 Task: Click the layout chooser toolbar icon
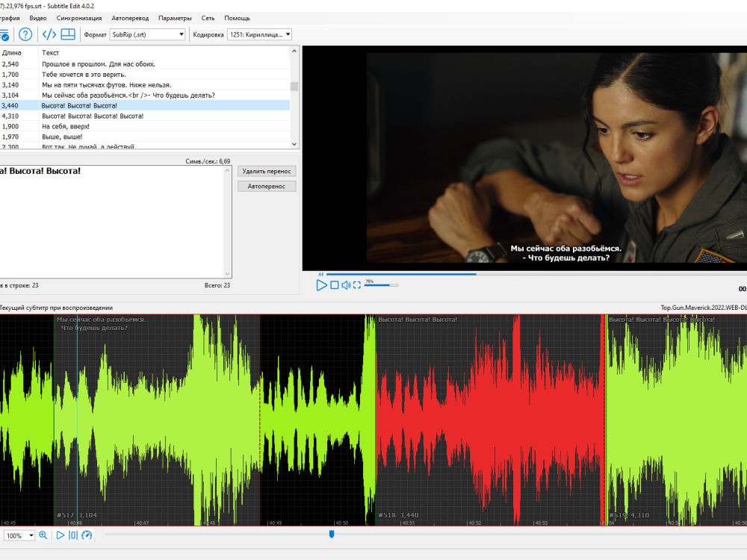coord(68,34)
